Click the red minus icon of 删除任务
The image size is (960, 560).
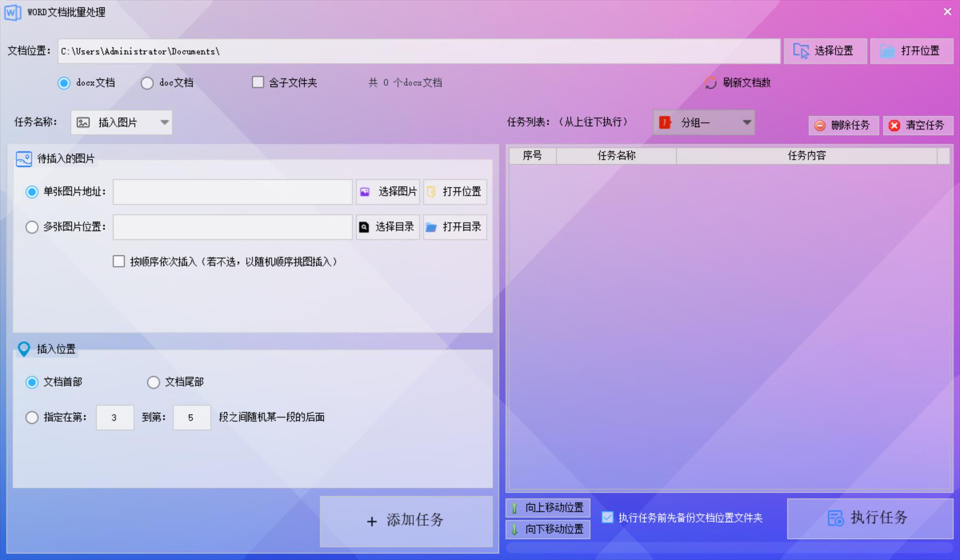tap(820, 125)
